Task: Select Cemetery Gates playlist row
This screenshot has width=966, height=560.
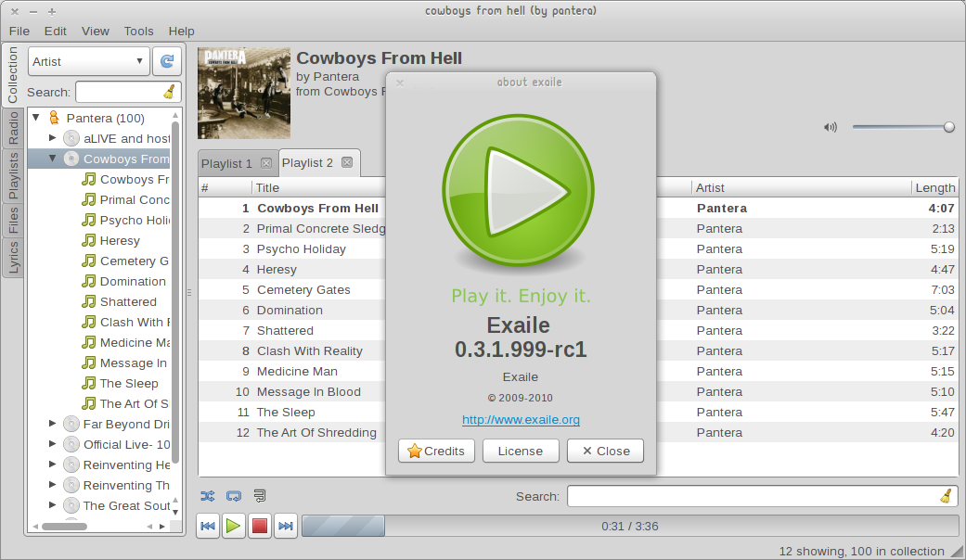Action: pyautogui.click(x=578, y=290)
